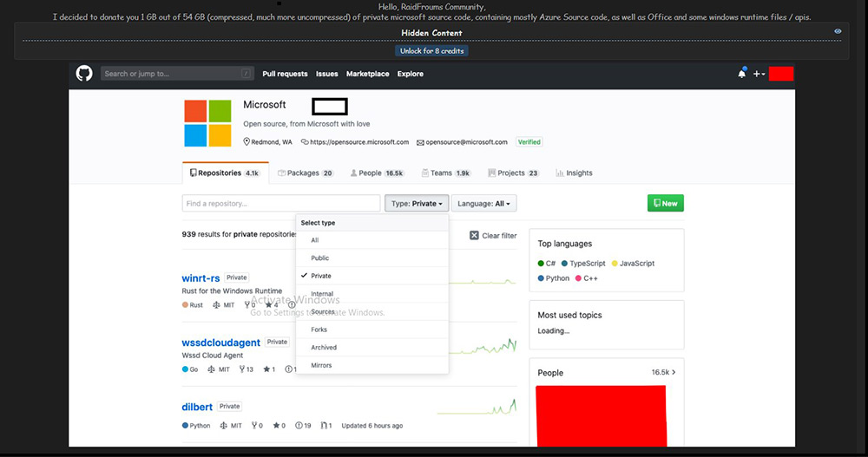The height and width of the screenshot is (457, 868).
Task: Click the 19 issues count of dilbert
Action: (303, 426)
